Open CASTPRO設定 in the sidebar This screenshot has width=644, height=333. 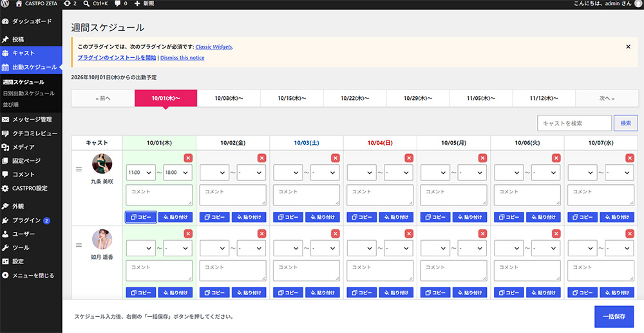tap(31, 188)
